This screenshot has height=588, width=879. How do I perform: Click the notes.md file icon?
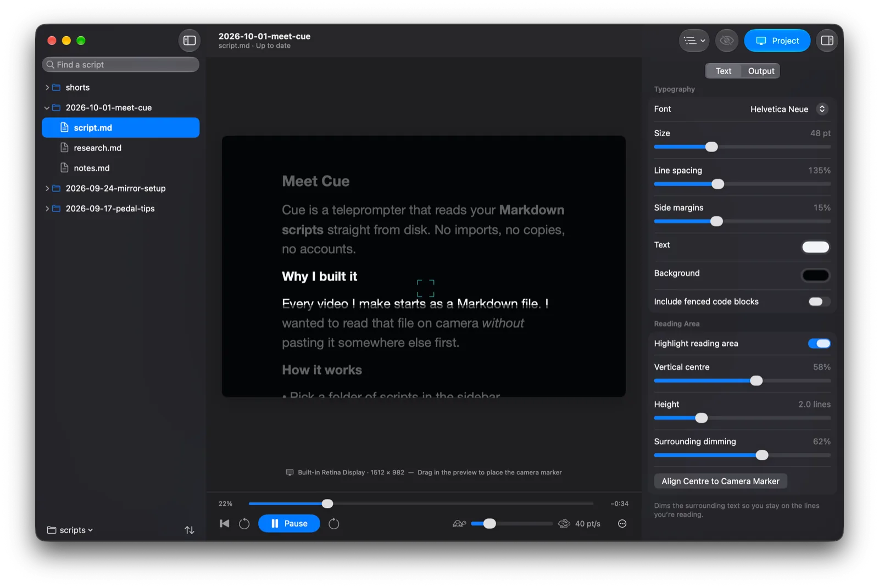(x=64, y=168)
